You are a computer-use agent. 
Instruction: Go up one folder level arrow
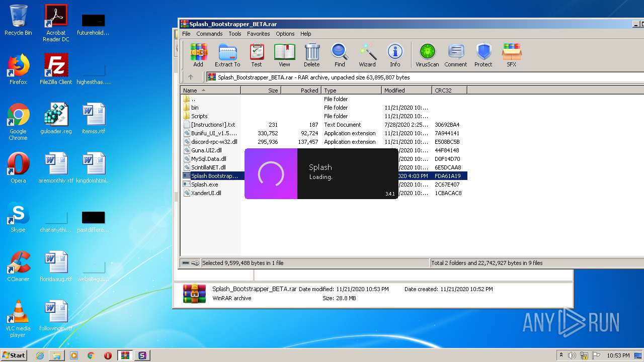coord(190,77)
